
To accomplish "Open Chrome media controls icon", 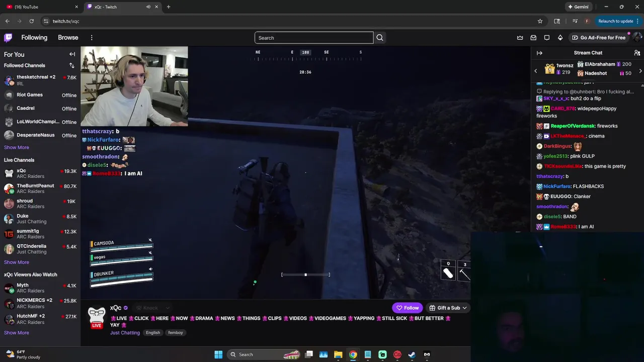I will (x=575, y=21).
